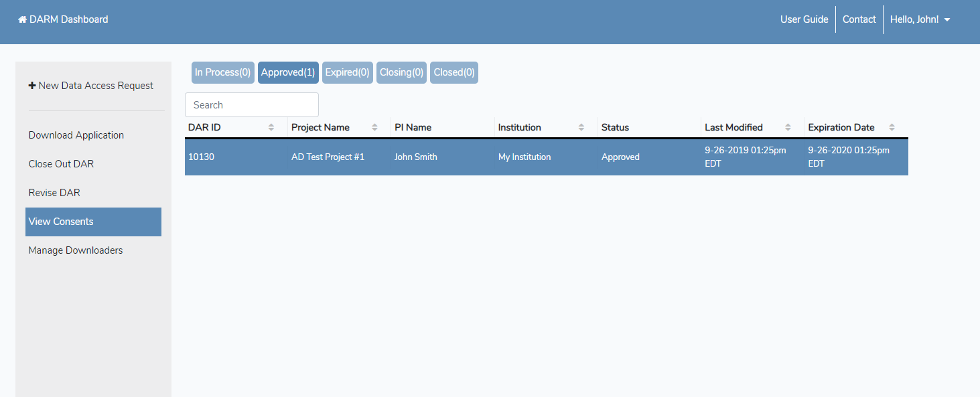Open the Hello, John! user dropdown
The height and width of the screenshot is (397, 980).
point(920,19)
